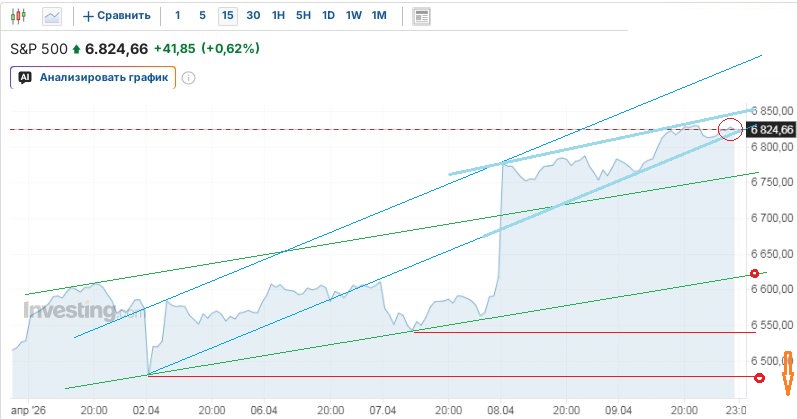Viewport: 797px width, 419px height.
Task: Click the red circle marker at current price
Action: (731, 128)
